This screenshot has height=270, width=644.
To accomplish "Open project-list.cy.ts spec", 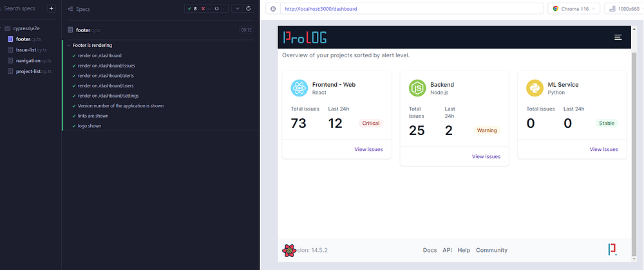I will 33,71.
